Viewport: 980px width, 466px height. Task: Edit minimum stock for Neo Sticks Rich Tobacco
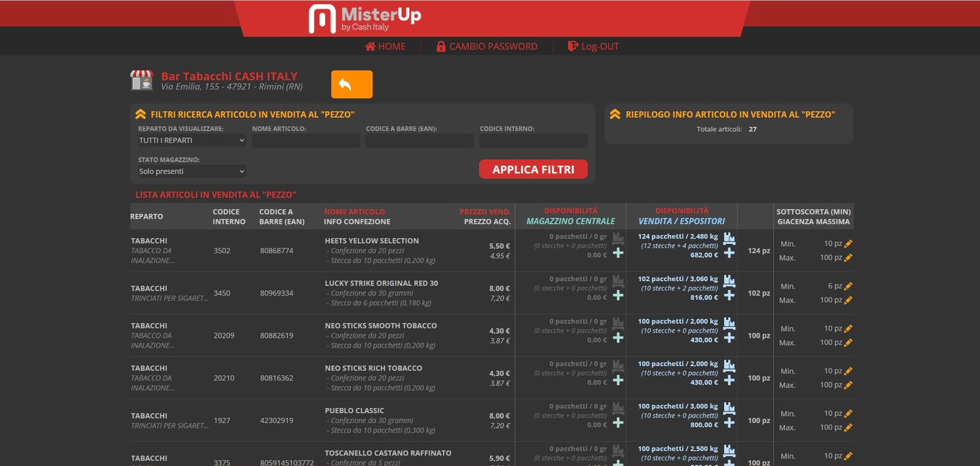[848, 371]
